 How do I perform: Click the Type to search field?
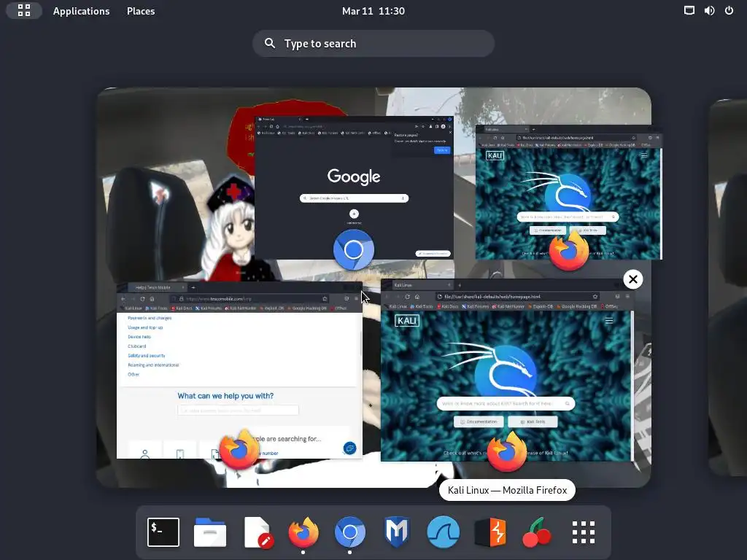(x=373, y=43)
